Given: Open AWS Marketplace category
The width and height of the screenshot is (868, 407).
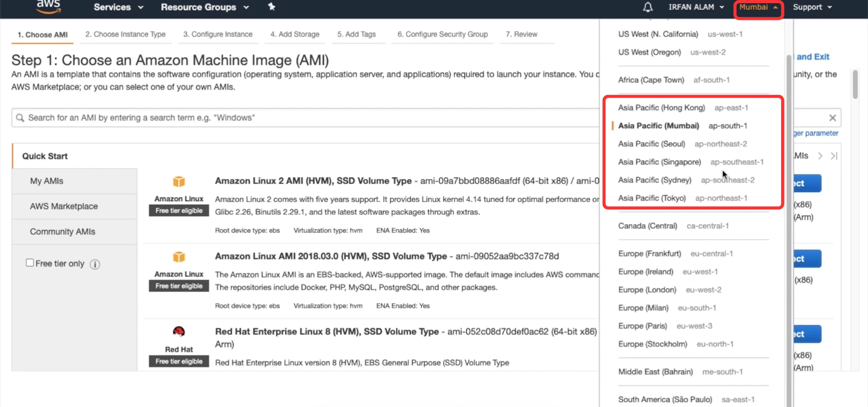Looking at the screenshot, I should tap(75, 207).
